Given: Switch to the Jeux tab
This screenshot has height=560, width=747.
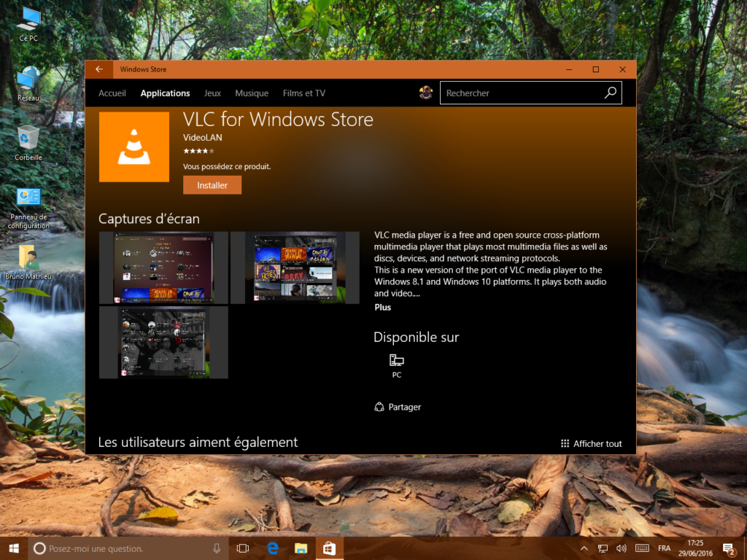Looking at the screenshot, I should (212, 93).
